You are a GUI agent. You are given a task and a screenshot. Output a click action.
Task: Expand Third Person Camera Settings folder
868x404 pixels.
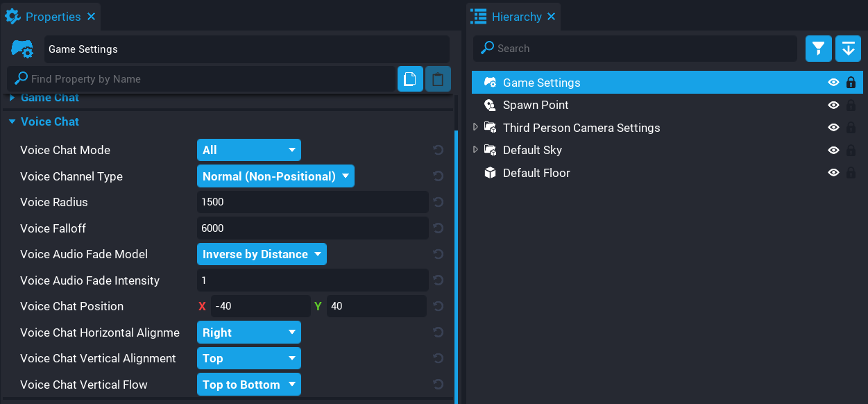475,128
